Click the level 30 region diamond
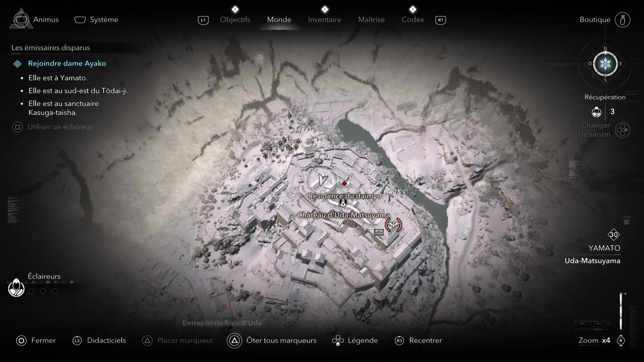 pos(614,235)
